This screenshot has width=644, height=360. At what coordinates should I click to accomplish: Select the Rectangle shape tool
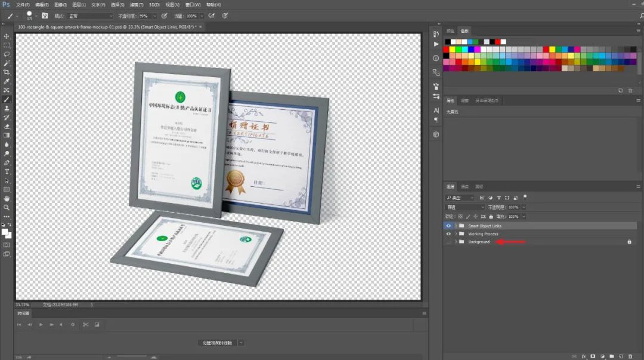tap(7, 190)
